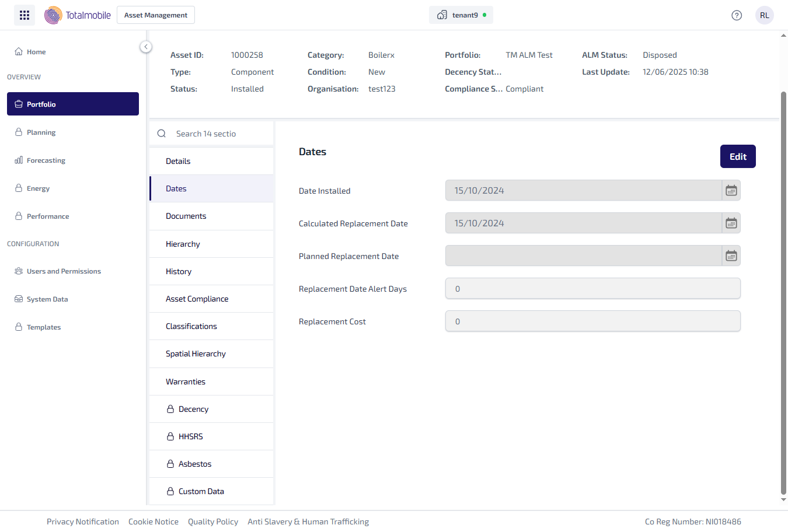Open the Asset Management module selector

coord(156,15)
